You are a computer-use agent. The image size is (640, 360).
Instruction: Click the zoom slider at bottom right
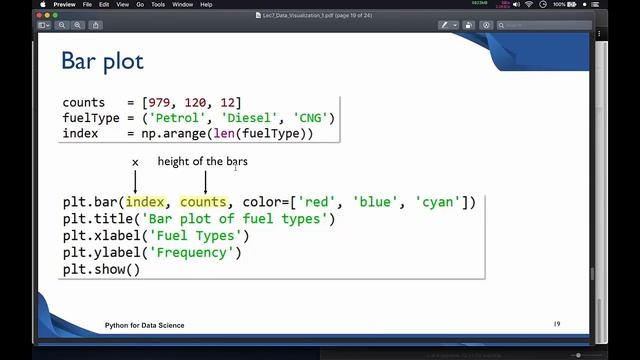[x=578, y=356]
